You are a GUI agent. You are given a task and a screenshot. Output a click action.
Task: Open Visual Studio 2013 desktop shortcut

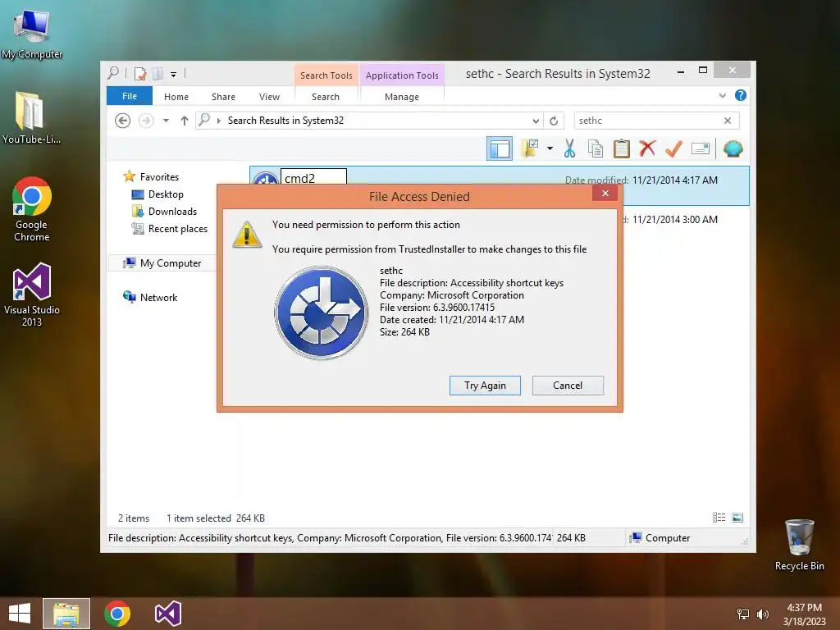[x=32, y=294]
